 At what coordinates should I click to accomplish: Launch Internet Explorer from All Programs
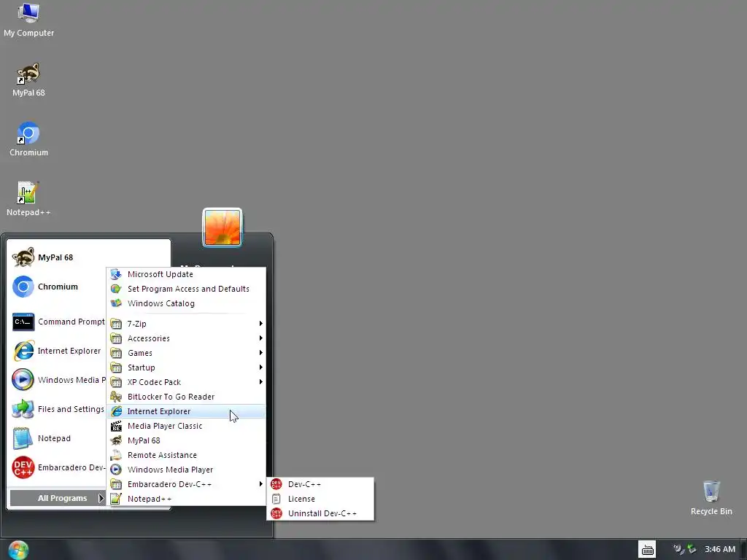(x=186, y=411)
